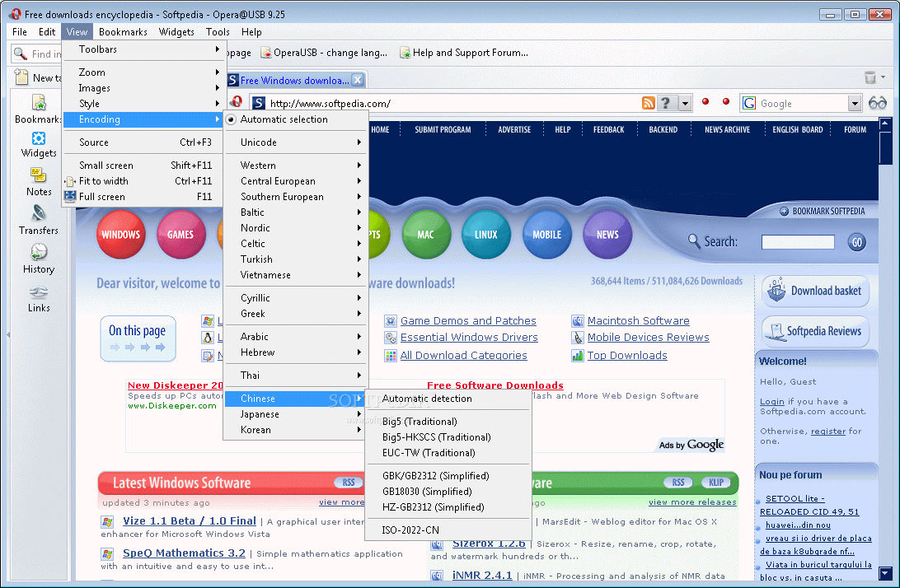The height and width of the screenshot is (588, 900).
Task: Open the Vize 1.1 Beta / 1.0 Final link
Action: click(190, 520)
